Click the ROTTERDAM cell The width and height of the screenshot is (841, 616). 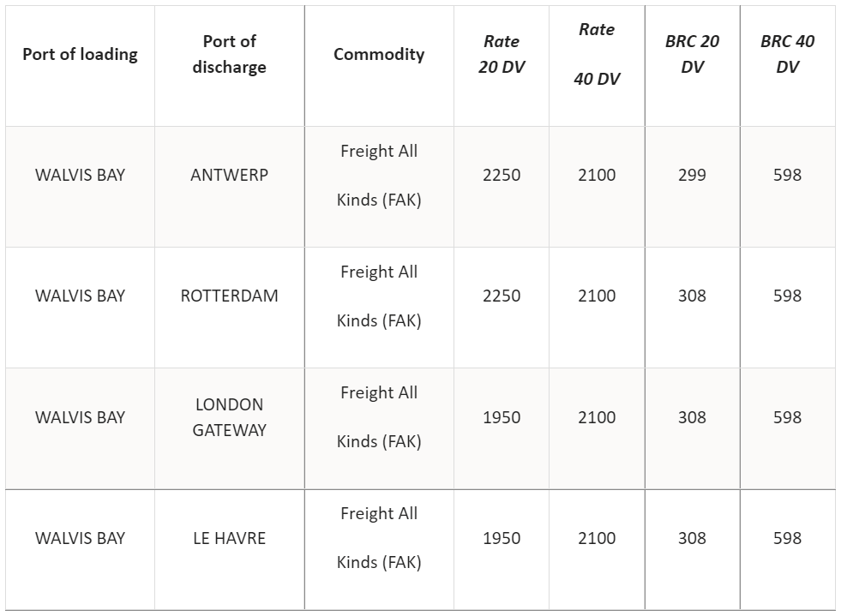click(229, 296)
